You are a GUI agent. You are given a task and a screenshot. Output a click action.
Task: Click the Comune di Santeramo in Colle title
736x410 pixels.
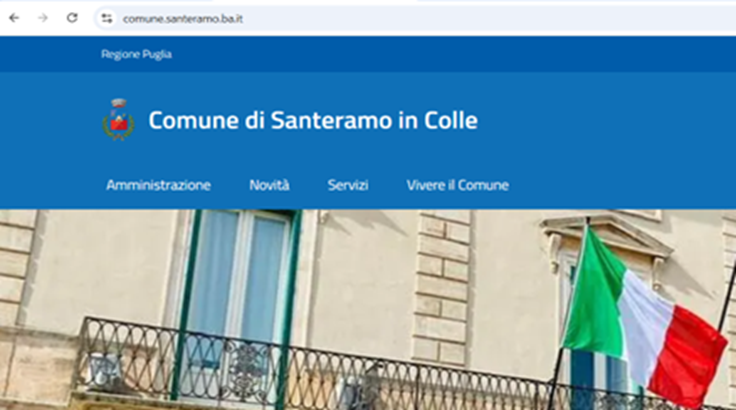313,120
